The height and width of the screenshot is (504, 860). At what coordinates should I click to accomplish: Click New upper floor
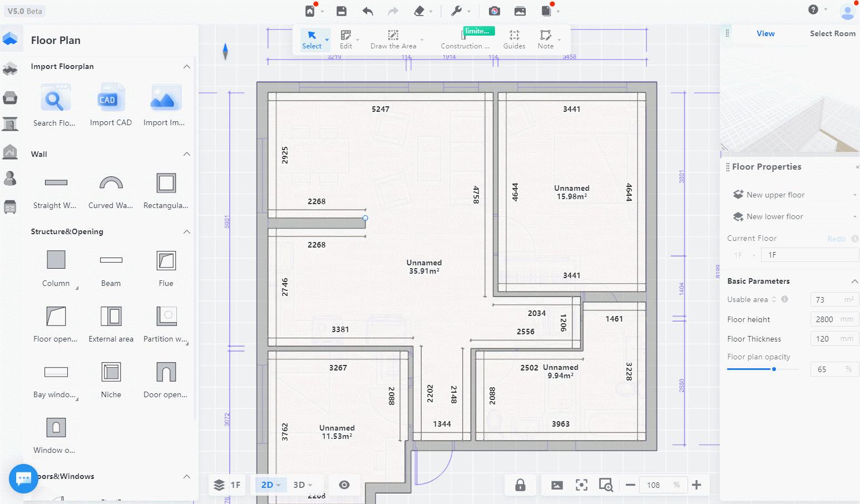pyautogui.click(x=775, y=195)
